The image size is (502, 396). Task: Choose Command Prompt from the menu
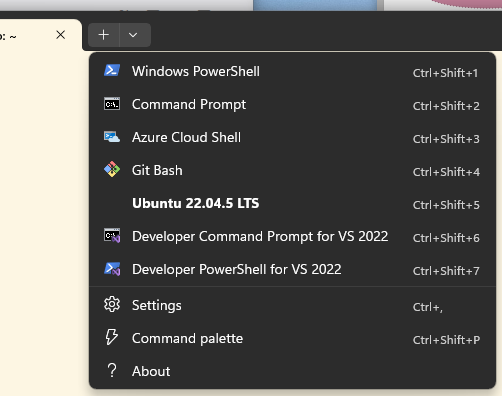(292, 104)
